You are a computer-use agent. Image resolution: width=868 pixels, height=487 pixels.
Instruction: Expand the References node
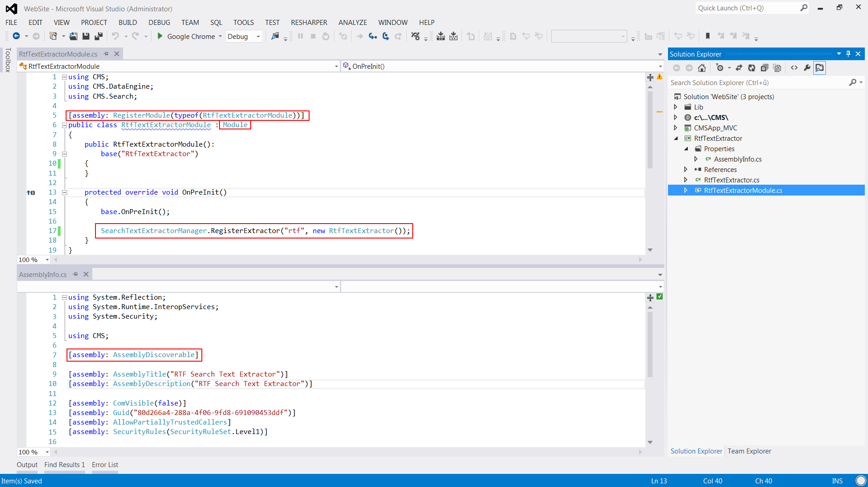[x=686, y=170]
